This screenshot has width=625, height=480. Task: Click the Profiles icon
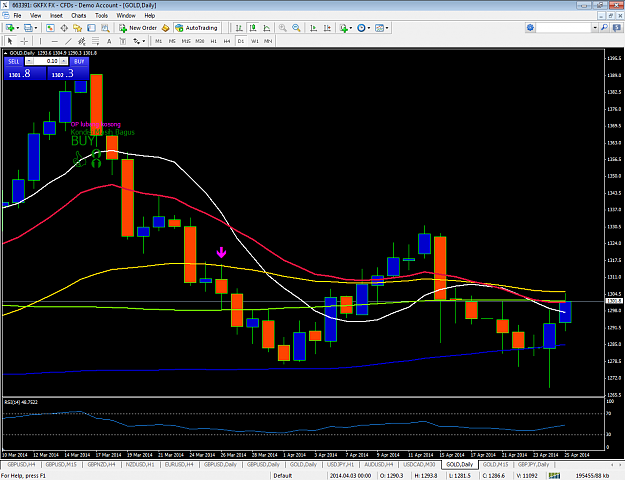28,28
